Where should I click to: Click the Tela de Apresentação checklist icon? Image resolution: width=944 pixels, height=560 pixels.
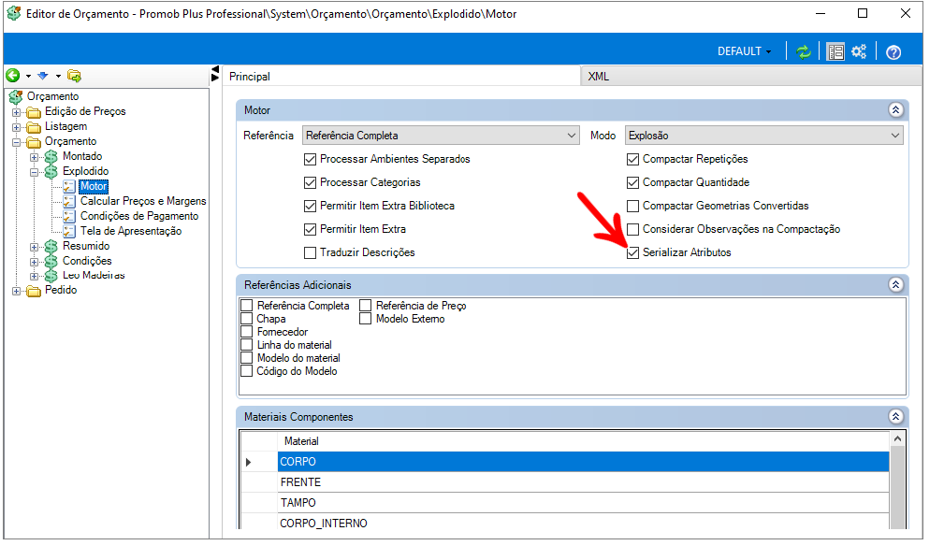[x=69, y=232]
